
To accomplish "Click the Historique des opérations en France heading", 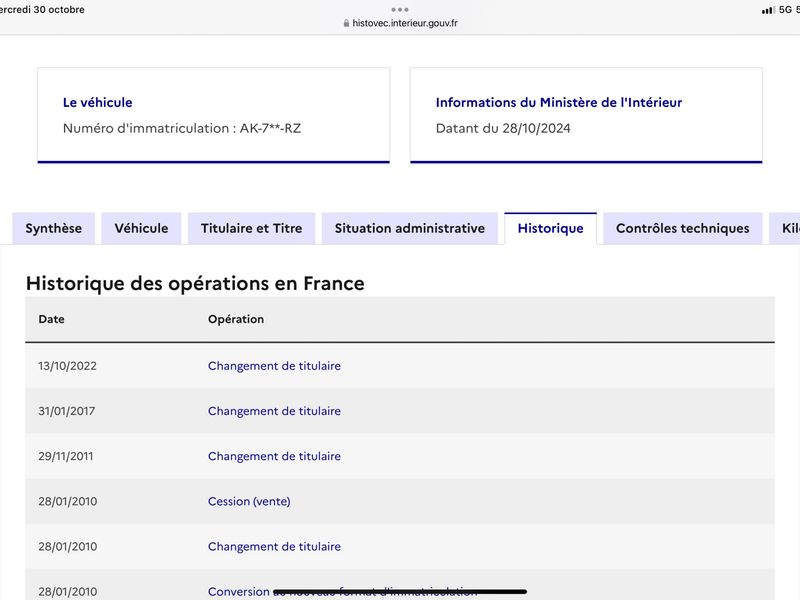I will click(195, 283).
